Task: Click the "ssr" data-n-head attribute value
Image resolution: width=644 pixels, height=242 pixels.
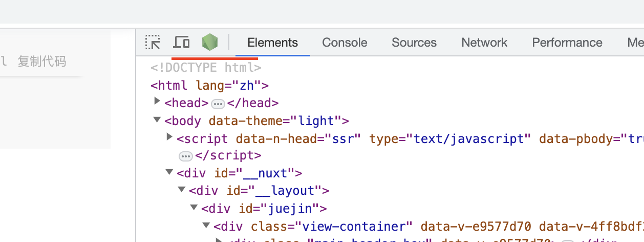Action: click(343, 138)
